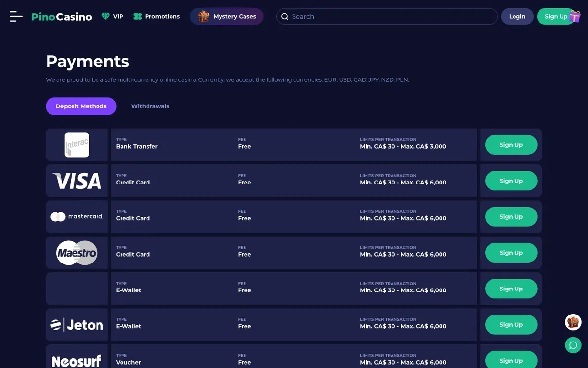Click the Neosurf payment logo
The width and height of the screenshot is (588, 368).
[x=77, y=361]
